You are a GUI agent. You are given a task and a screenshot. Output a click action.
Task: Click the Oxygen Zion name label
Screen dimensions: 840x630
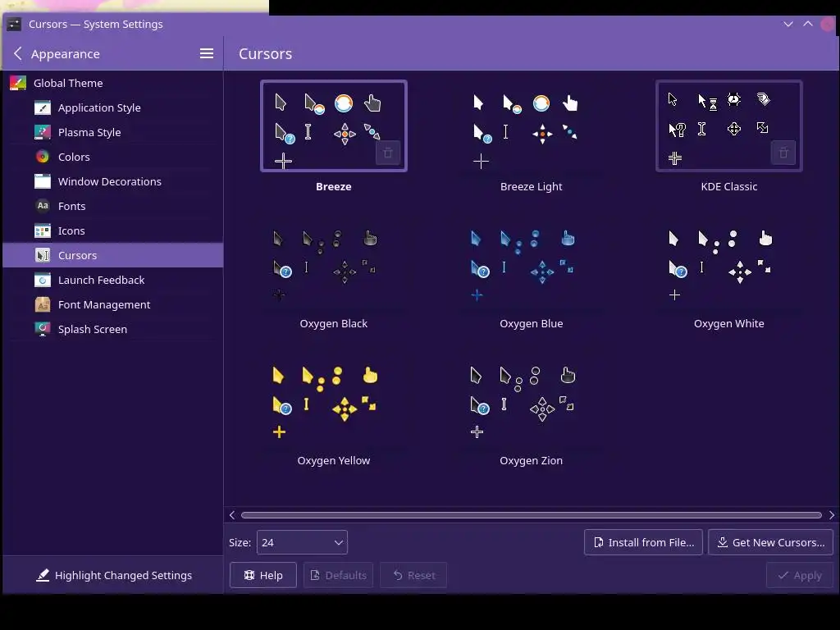coord(532,461)
